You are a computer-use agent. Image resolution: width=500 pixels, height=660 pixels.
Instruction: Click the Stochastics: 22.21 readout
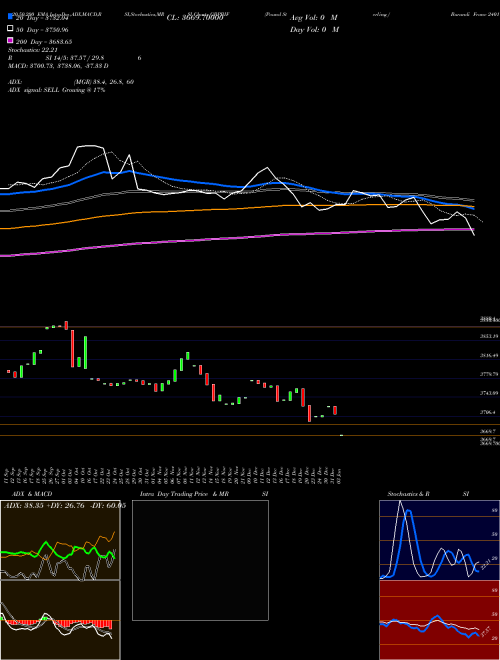(x=32, y=50)
